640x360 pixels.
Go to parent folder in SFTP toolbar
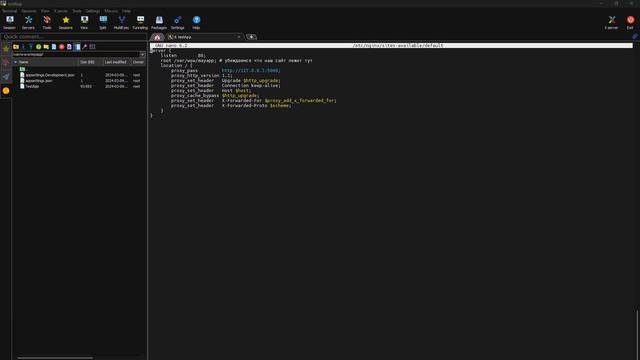tap(16, 47)
